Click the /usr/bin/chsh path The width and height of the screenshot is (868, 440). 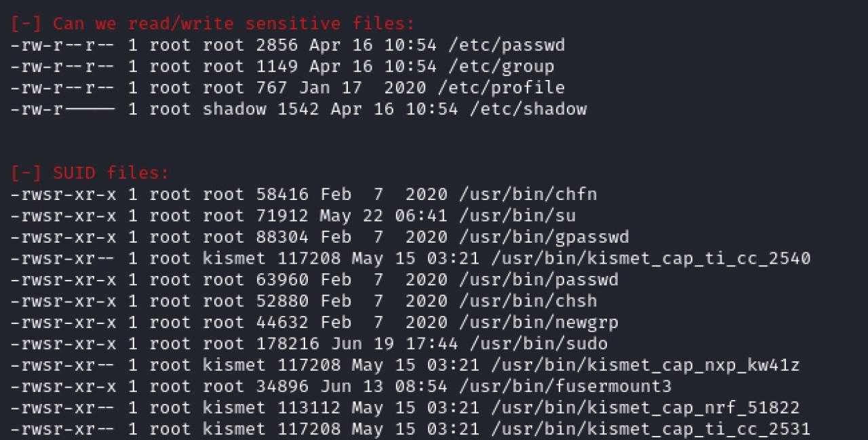tap(528, 301)
